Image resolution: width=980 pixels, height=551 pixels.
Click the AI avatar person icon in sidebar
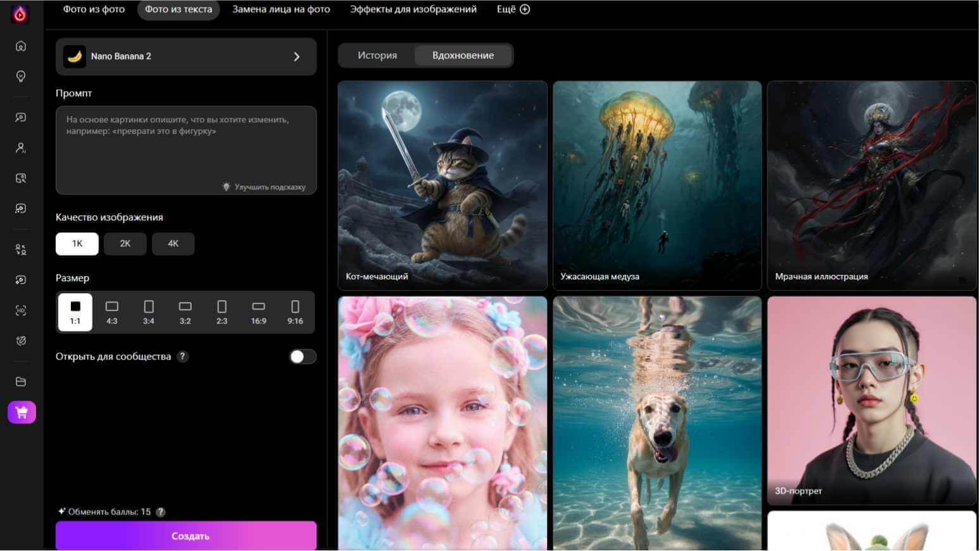pyautogui.click(x=21, y=148)
